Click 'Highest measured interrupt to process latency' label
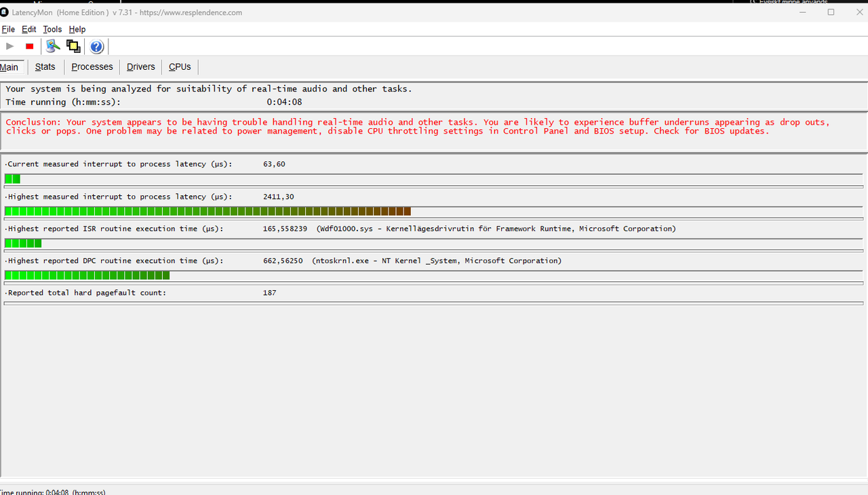The width and height of the screenshot is (868, 495). 119,197
